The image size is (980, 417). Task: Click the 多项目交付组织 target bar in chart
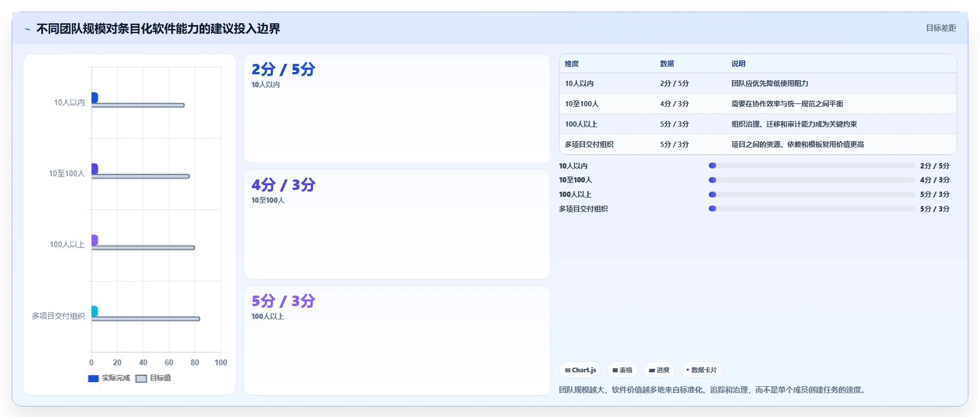(146, 319)
